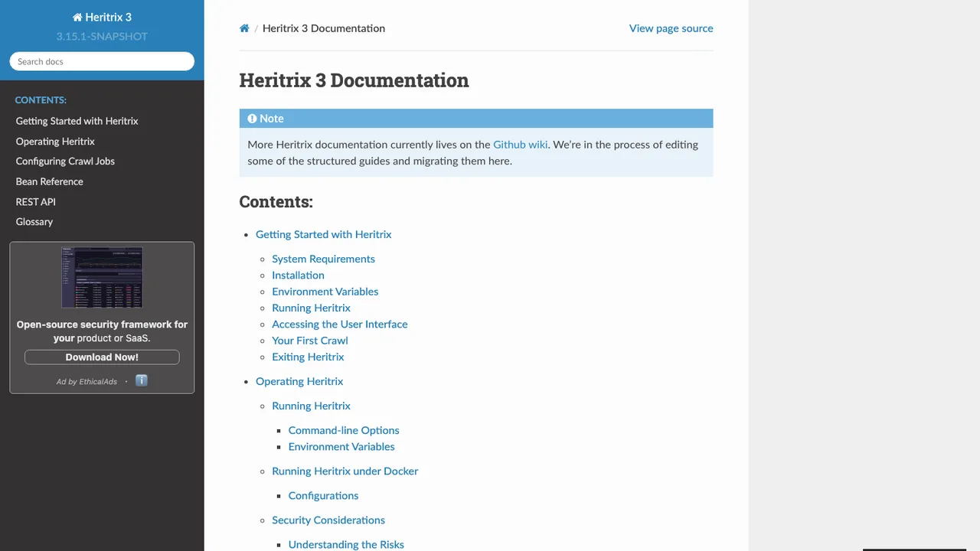Open Getting Started with Heritrix in sidebar
Screen dimensions: 980x551
(x=77, y=121)
